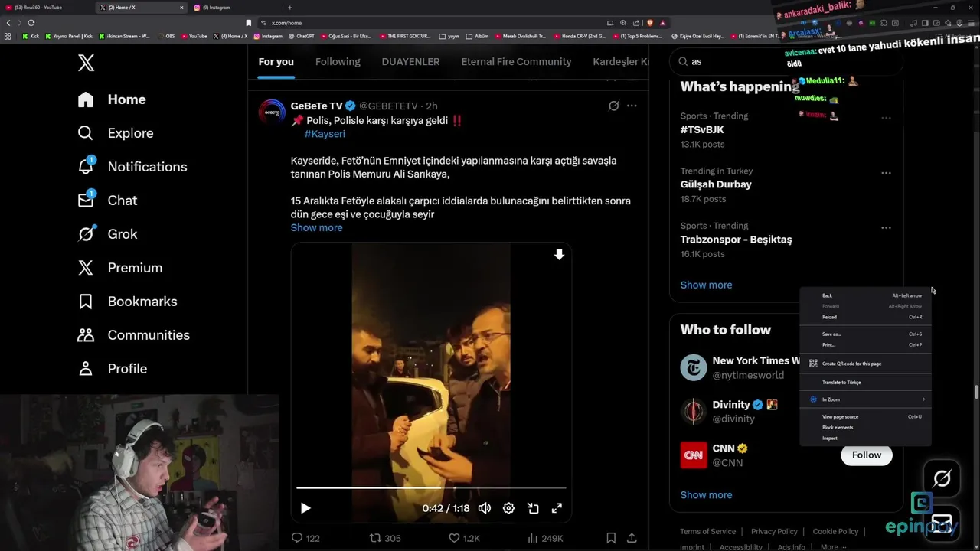Open Profile in the sidebar
This screenshot has height=551, width=980.
tap(112, 369)
